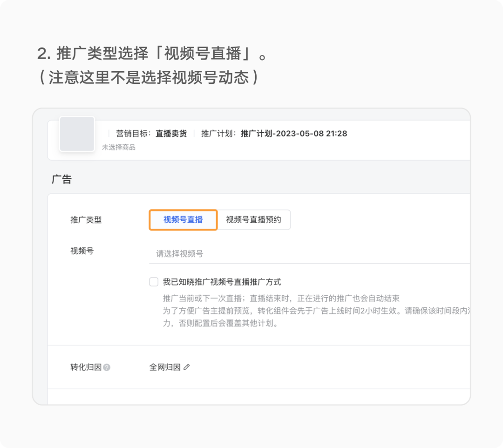Click the 直播卖货 marketing objective label
This screenshot has width=503, height=448.
pyautogui.click(x=173, y=133)
